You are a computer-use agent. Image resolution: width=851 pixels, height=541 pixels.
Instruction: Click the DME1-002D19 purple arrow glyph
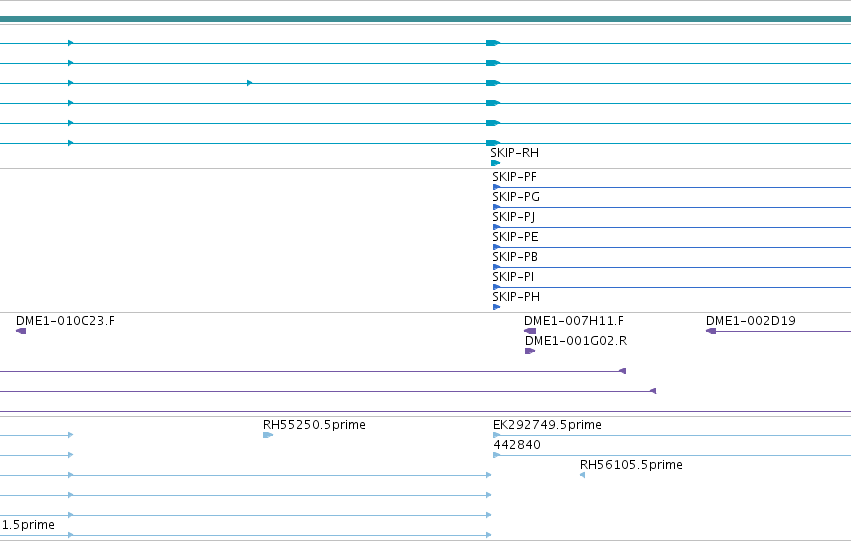[x=711, y=331]
